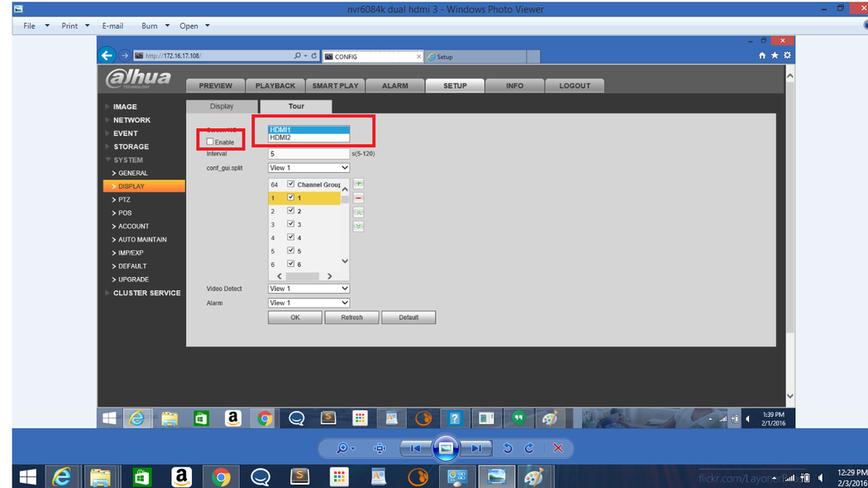The width and height of the screenshot is (868, 488).
Task: Open the Video Detect view dropdown
Action: tap(308, 289)
